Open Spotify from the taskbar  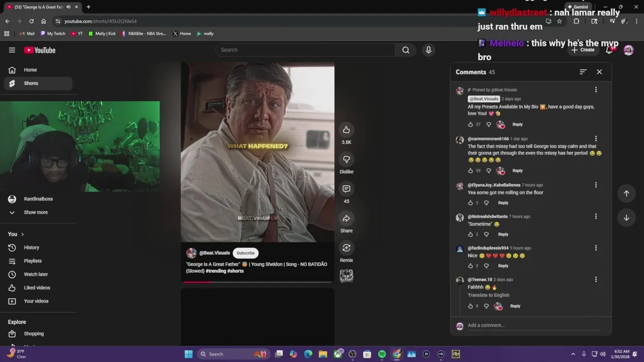pos(382,354)
